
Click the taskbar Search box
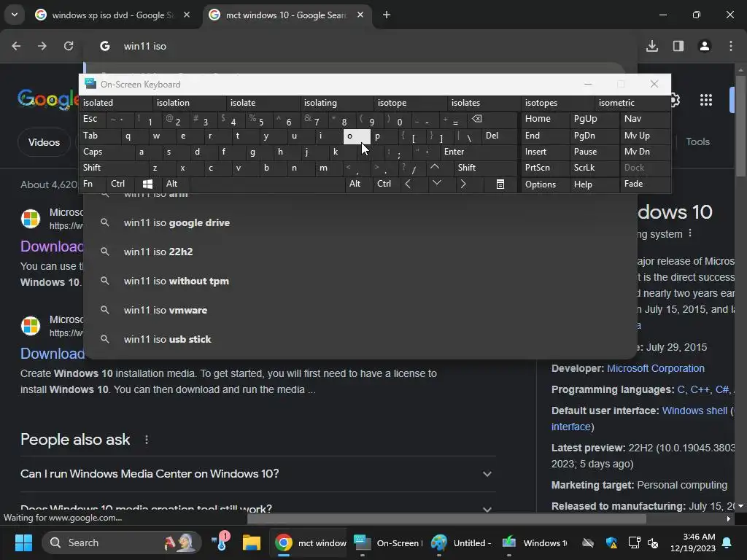click(122, 542)
